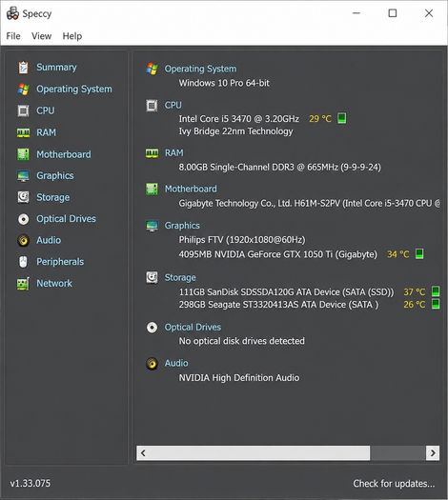Click the '298GB Seagate ST3320413AS' storage line
This screenshot has height=500, width=448.
click(278, 305)
